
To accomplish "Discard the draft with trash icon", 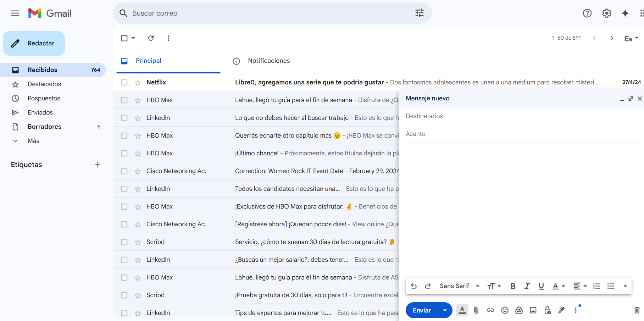I will click(x=637, y=310).
